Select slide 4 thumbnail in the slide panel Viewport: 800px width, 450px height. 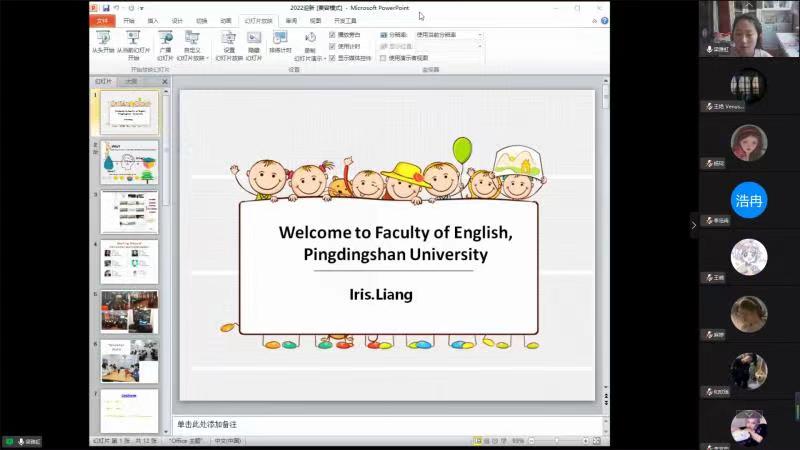tap(129, 261)
